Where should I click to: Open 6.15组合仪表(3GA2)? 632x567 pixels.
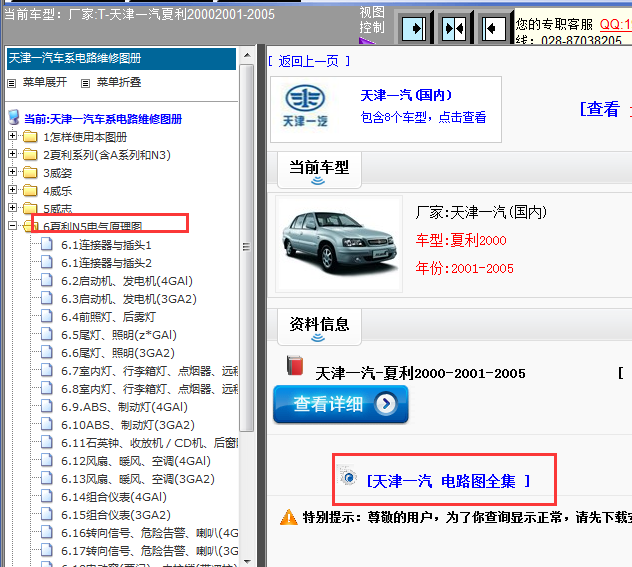pyautogui.click(x=116, y=515)
